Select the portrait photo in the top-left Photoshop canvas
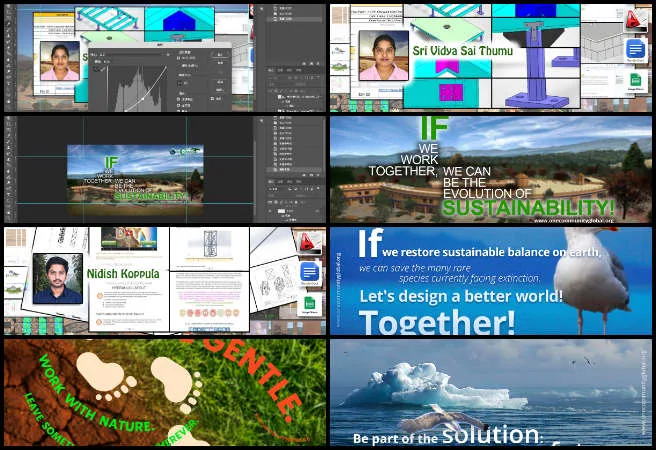 60,61
